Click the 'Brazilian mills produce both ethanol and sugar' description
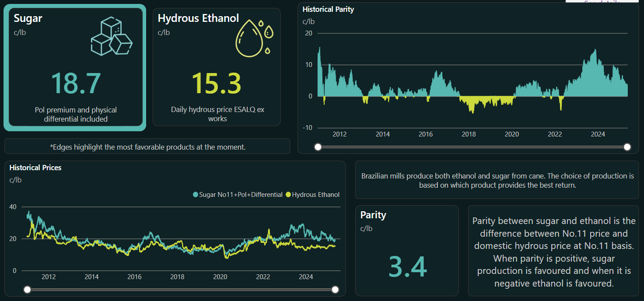 tap(497, 180)
